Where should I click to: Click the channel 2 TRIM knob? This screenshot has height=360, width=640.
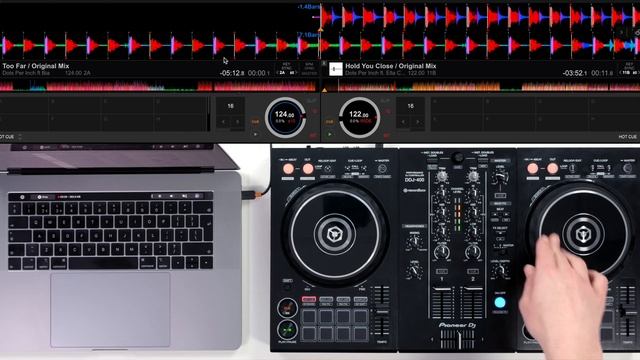pyautogui.click(x=473, y=176)
